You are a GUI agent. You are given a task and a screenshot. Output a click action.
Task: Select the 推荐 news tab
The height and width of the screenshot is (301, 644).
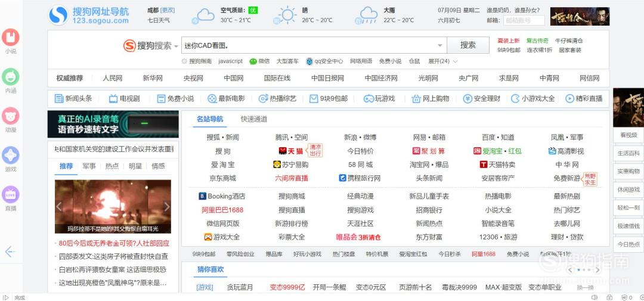(66, 166)
